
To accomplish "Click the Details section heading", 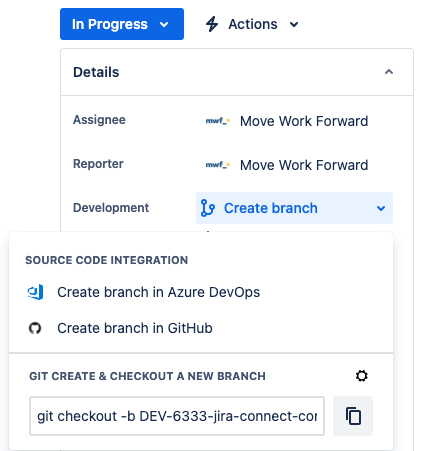I will point(96,72).
